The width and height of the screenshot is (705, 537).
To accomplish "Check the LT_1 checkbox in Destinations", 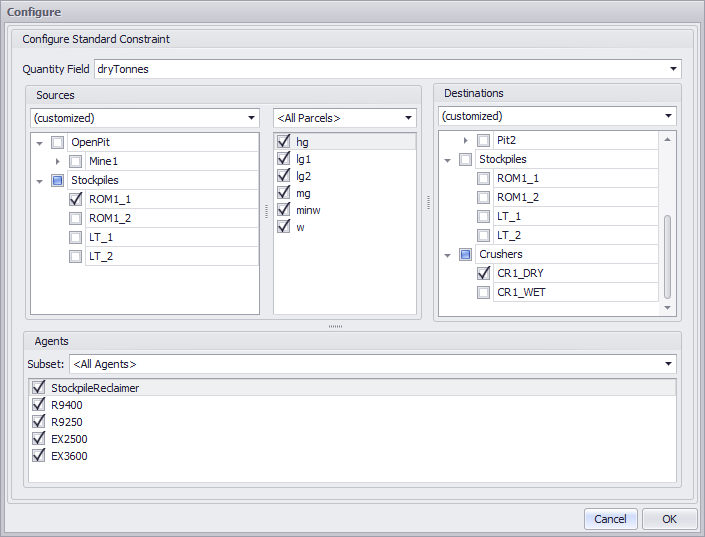I will click(484, 216).
